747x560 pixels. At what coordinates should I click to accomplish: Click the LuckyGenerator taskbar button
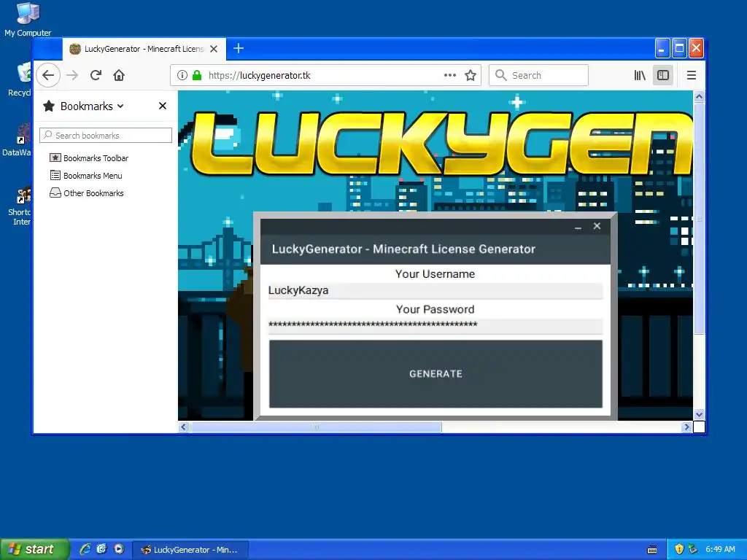tap(190, 550)
